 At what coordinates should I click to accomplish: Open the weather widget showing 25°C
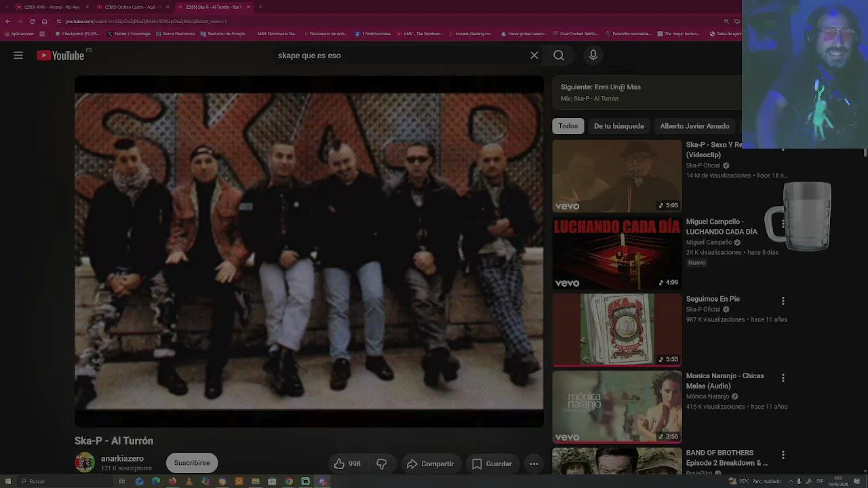click(755, 481)
